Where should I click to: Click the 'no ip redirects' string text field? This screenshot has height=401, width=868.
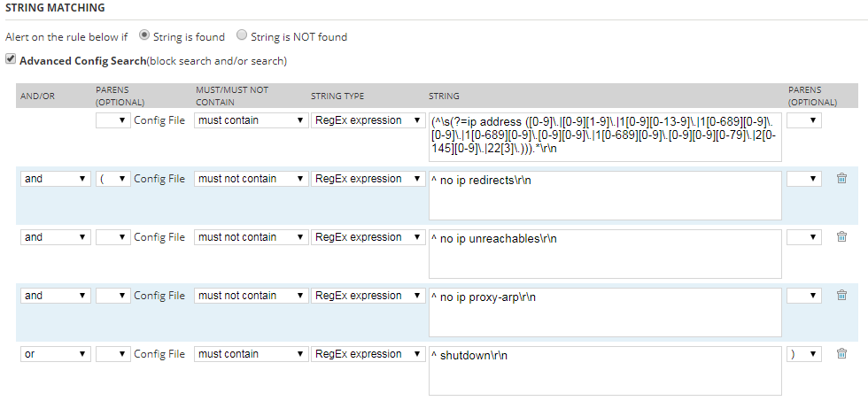point(604,195)
